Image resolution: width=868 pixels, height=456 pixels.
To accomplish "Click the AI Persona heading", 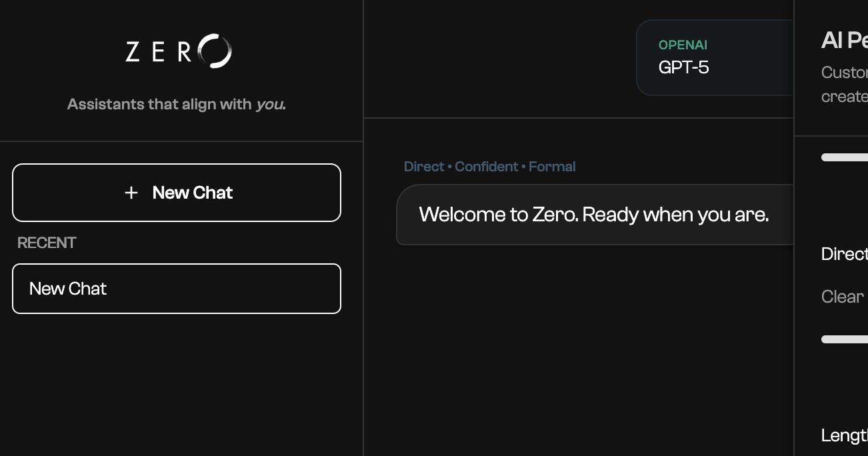I will (842, 40).
